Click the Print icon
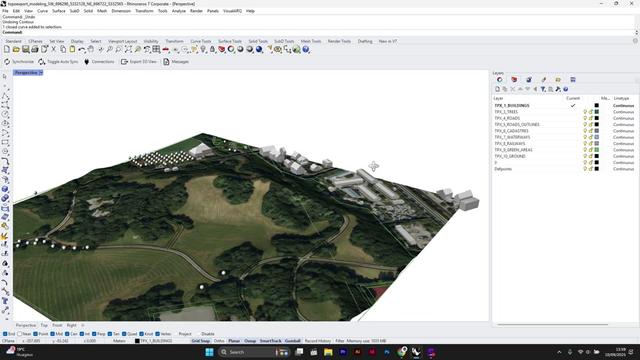640x360 pixels. [35, 49]
